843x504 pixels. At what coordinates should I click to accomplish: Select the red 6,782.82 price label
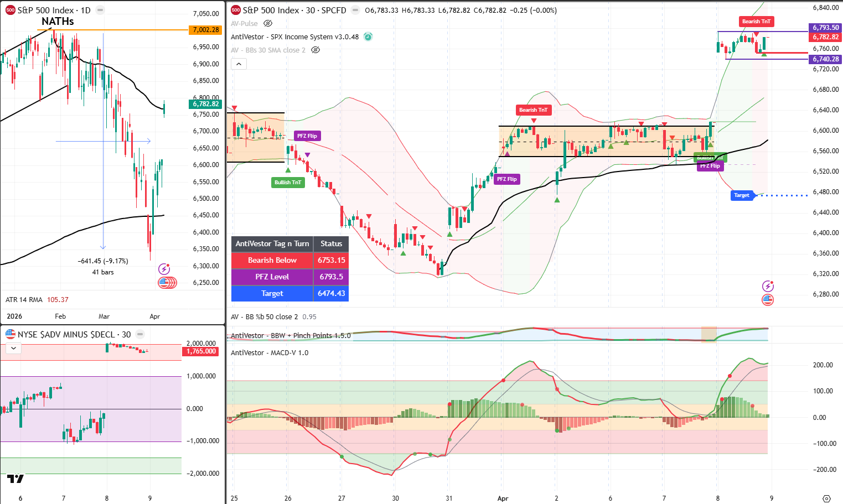(825, 37)
